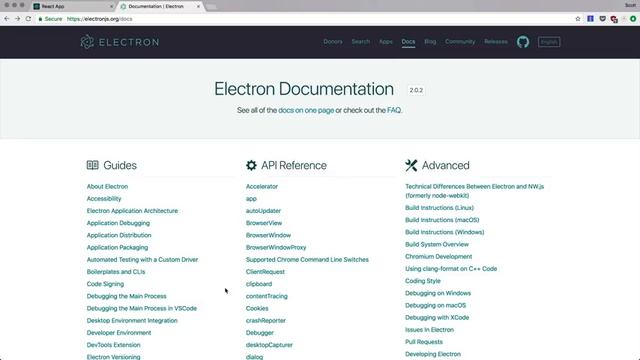Open the ClientRequest API reference

pos(265,272)
